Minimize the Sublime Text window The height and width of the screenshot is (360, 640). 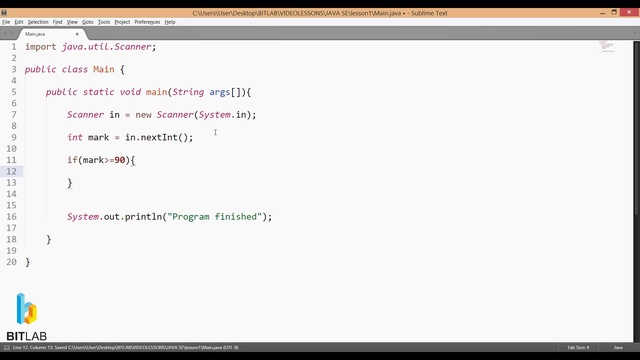pyautogui.click(x=602, y=13)
